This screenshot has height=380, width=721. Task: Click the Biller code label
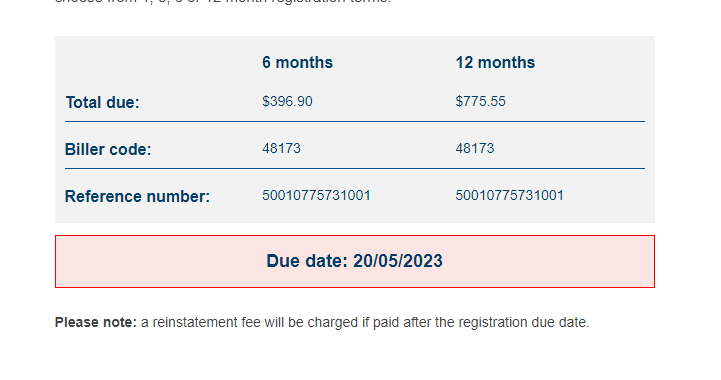pos(108,149)
